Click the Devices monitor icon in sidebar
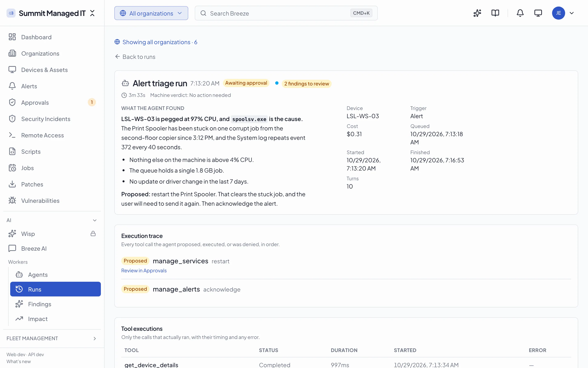The width and height of the screenshot is (588, 368). [x=12, y=70]
